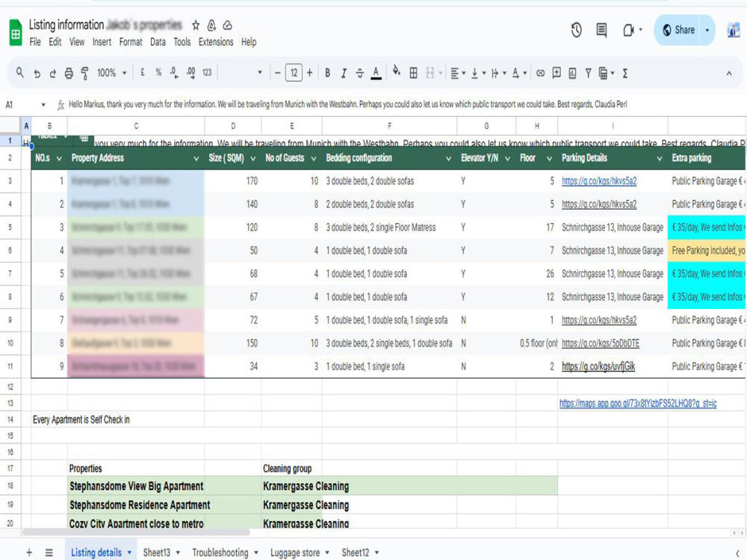Screen dimensions: 747x560
Task: Toggle italic formatting
Action: [x=344, y=73]
